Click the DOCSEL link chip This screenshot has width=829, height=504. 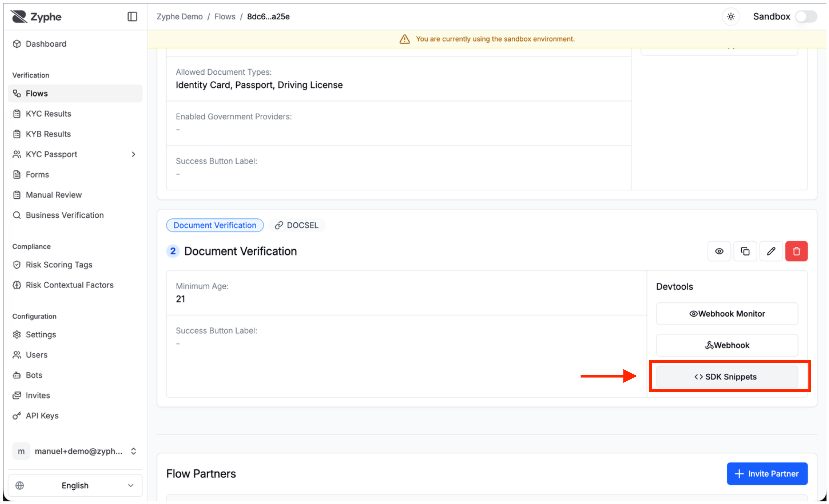coord(296,225)
